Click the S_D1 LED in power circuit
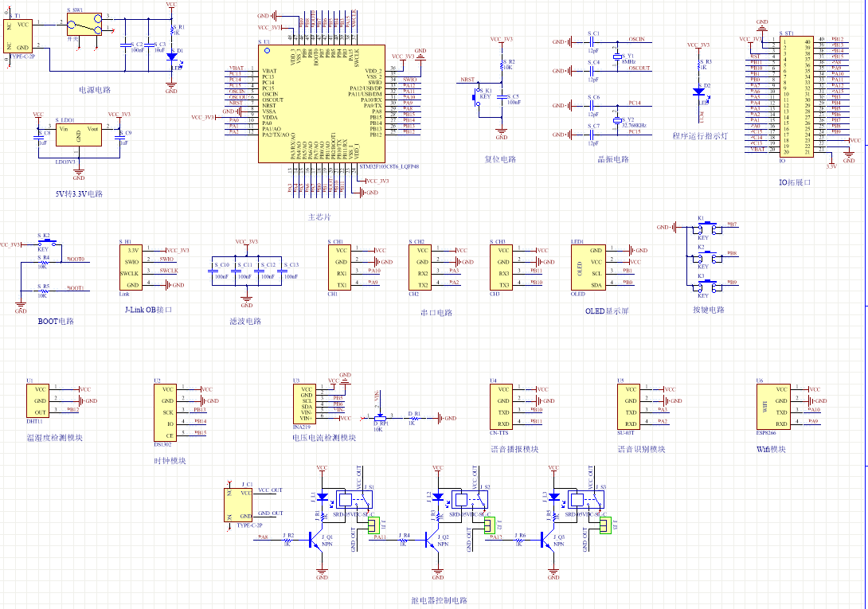Image resolution: width=868 pixels, height=609 pixels. 171,57
